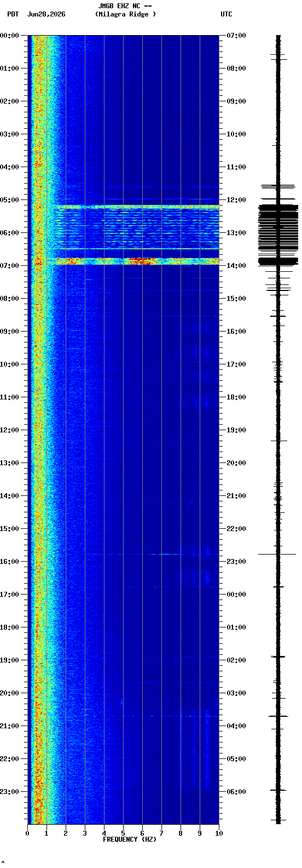
Task: Click the UTC '23:00' time label
Action: pos(236,562)
